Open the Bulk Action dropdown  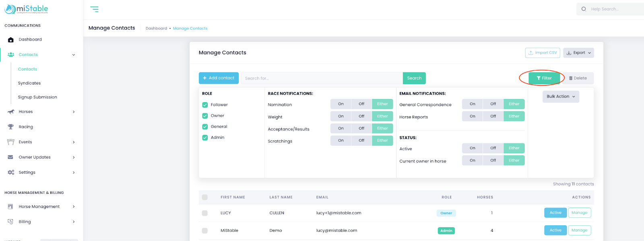pos(560,97)
